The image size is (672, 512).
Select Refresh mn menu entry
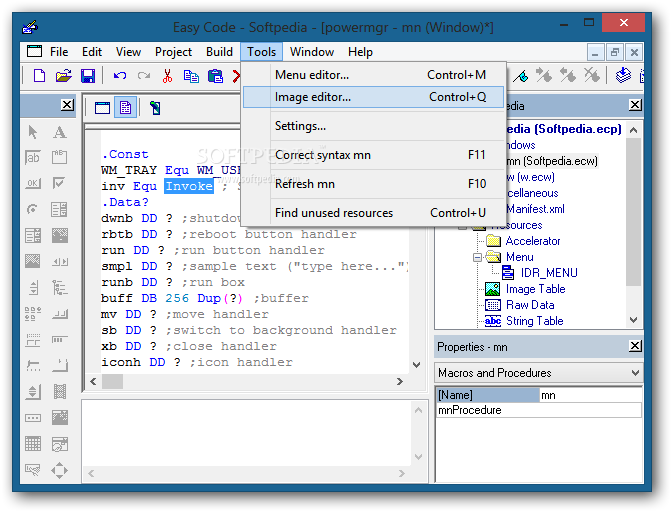pos(373,184)
